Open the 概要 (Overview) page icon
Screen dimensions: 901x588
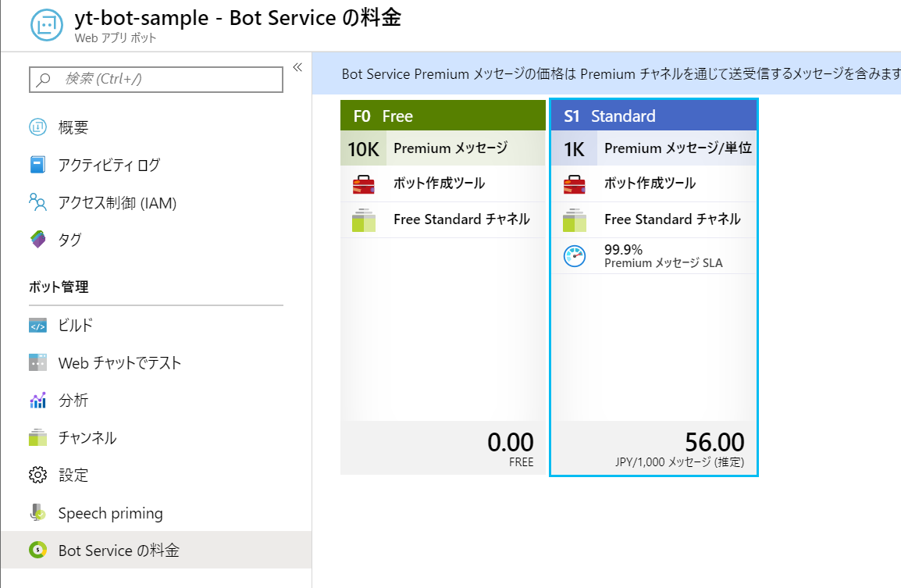37,127
